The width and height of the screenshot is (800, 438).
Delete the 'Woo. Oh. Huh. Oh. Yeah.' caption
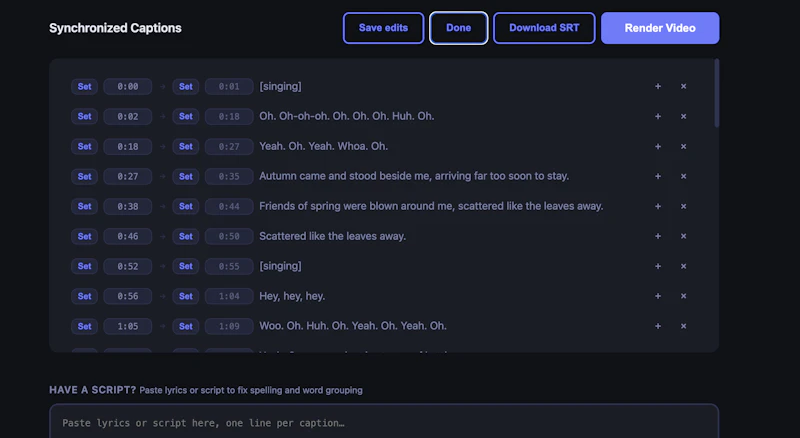coord(683,326)
